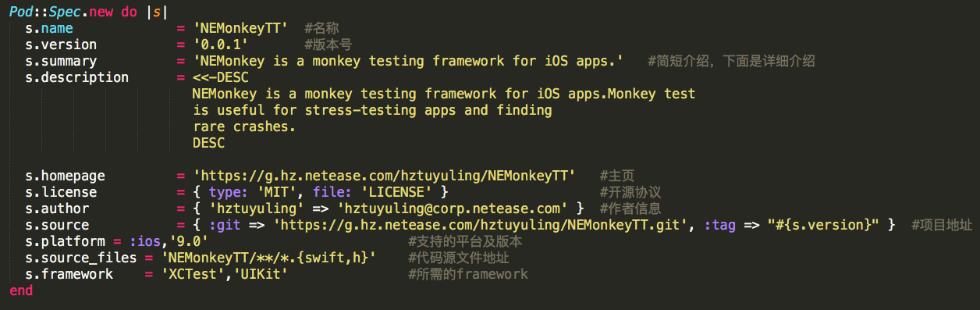Click the 'NEMonkeyTT/**/*.{swift,h}' path string
The width and height of the screenshot is (980, 310).
click(x=268, y=258)
